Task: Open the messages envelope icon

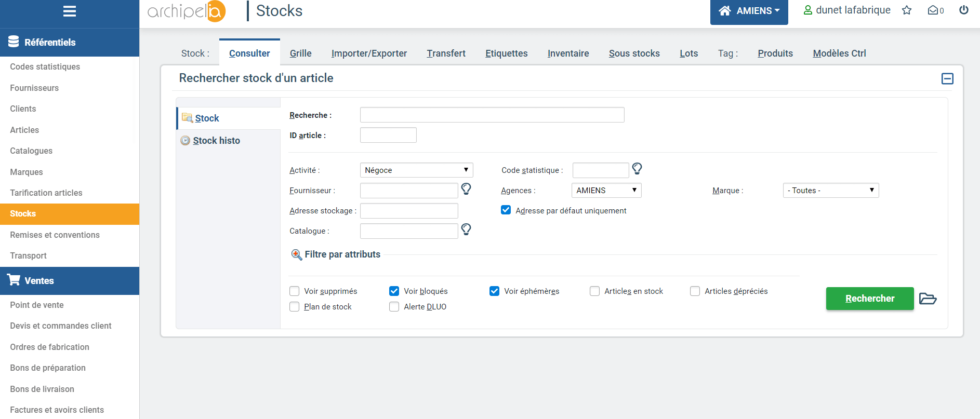Action: (933, 10)
